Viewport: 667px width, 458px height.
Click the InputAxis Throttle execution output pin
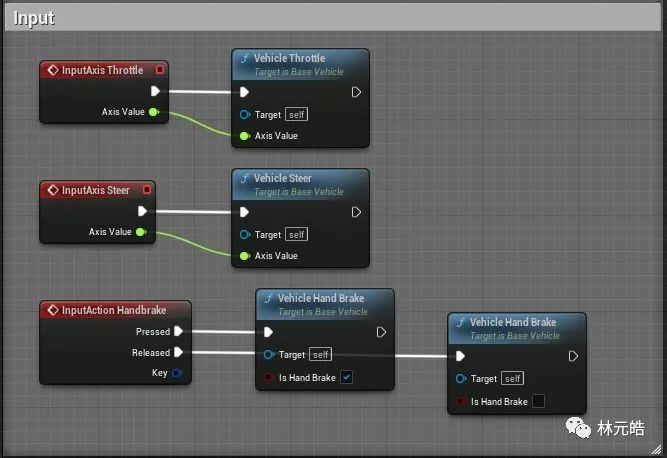point(155,91)
